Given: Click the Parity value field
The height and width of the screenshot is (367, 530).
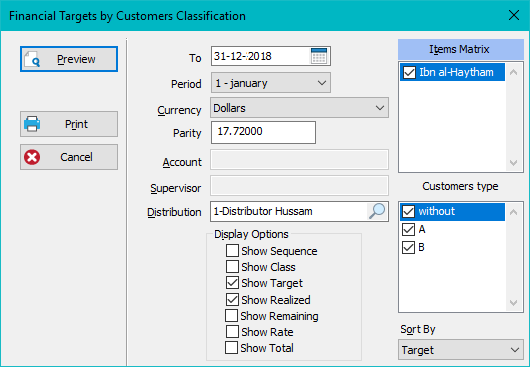Looking at the screenshot, I should pos(263,132).
